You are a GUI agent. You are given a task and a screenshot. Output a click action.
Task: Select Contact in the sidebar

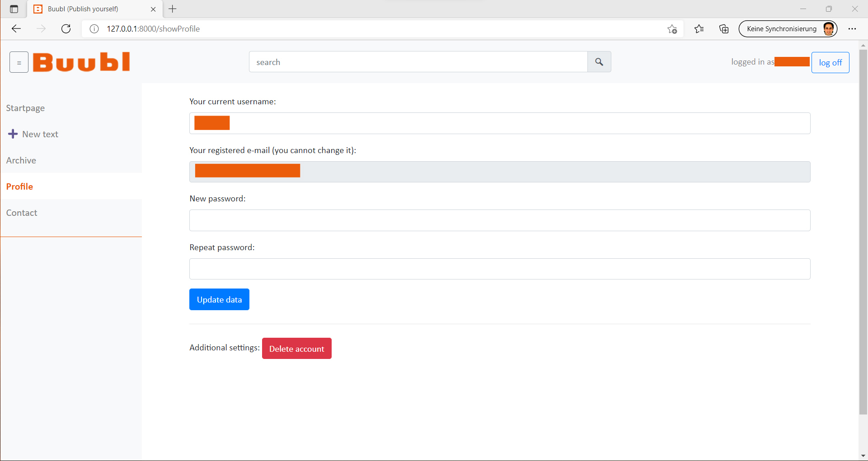tap(22, 213)
